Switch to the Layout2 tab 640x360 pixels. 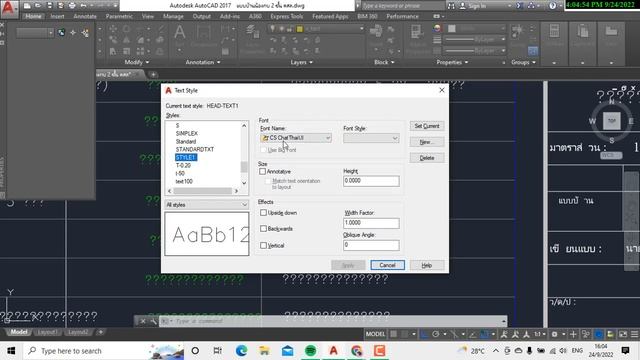coord(78,332)
